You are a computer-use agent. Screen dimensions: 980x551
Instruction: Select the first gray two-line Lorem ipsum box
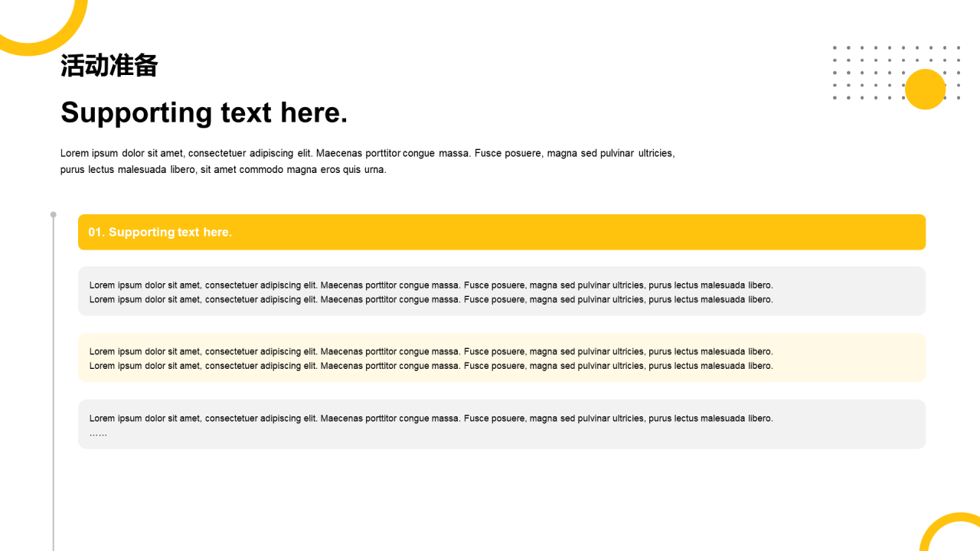tap(501, 292)
